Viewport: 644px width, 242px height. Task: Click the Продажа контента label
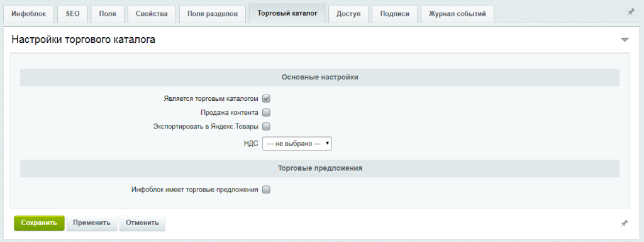230,112
